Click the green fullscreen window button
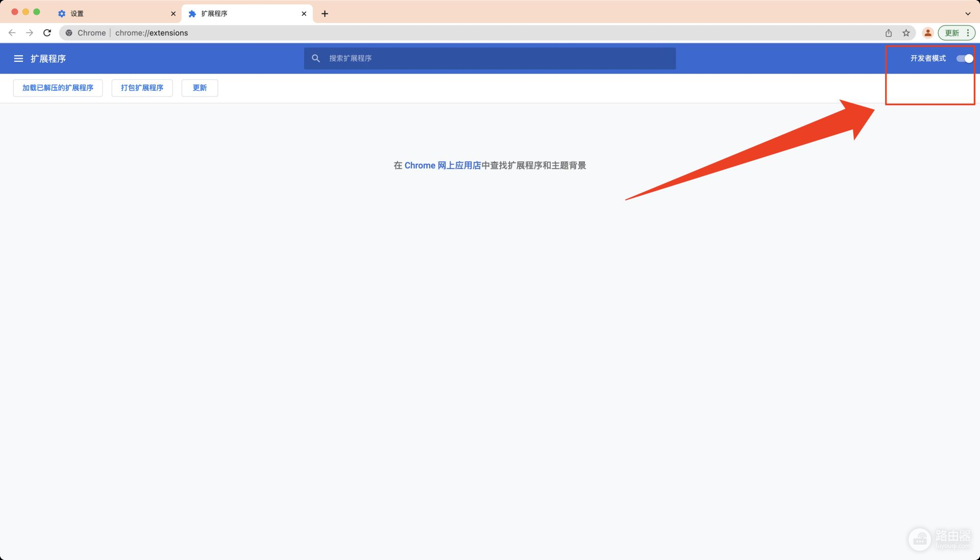The height and width of the screenshot is (560, 980). pos(37,12)
